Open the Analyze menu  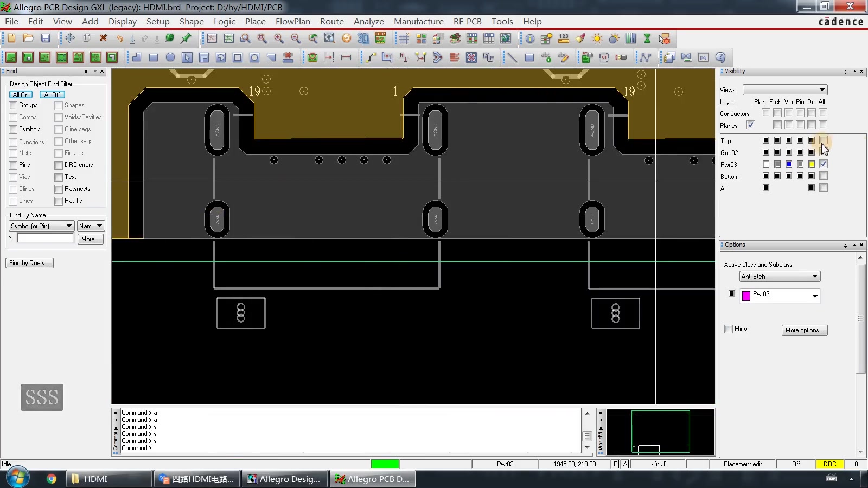coord(368,22)
